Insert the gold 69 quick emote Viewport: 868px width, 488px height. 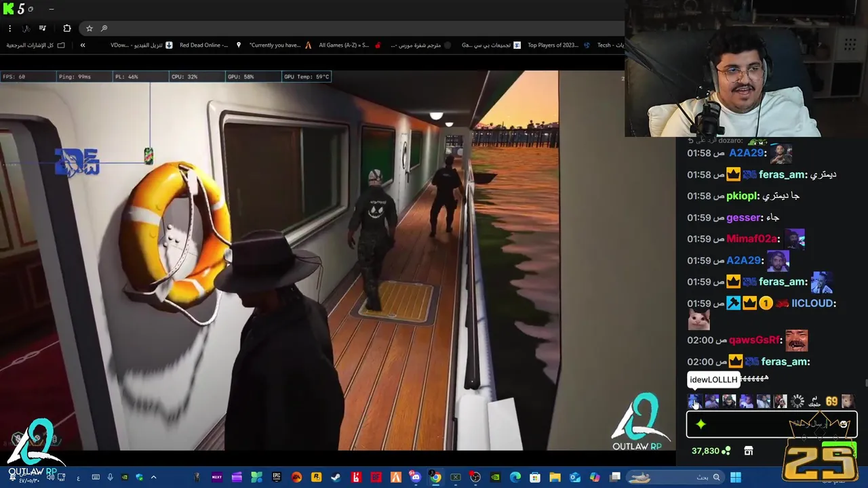coord(831,401)
